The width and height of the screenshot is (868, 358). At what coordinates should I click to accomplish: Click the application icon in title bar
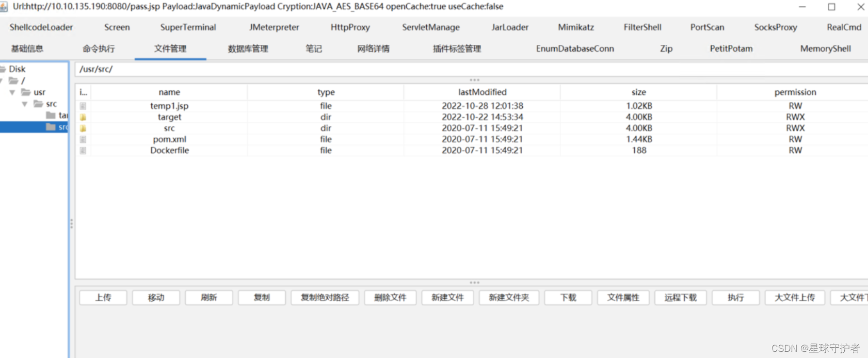click(4, 7)
